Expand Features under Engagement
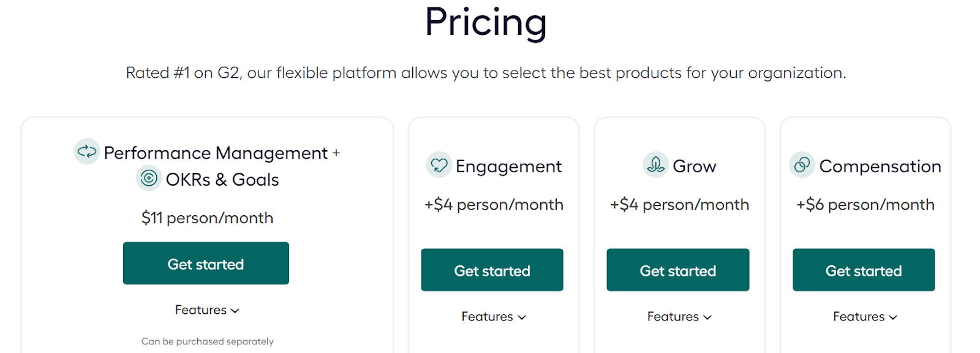Viewport: 980px width, 353px height. click(494, 317)
